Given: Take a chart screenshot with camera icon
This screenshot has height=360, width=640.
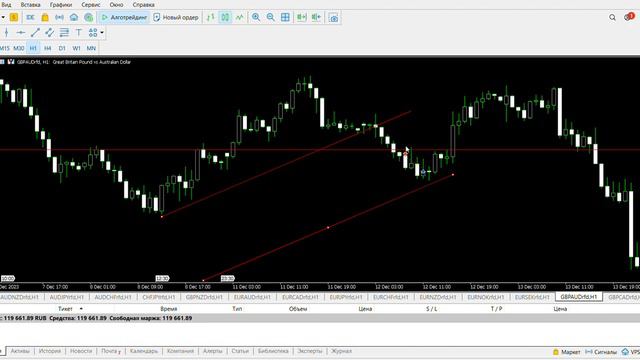Looking at the screenshot, I should (334, 18).
